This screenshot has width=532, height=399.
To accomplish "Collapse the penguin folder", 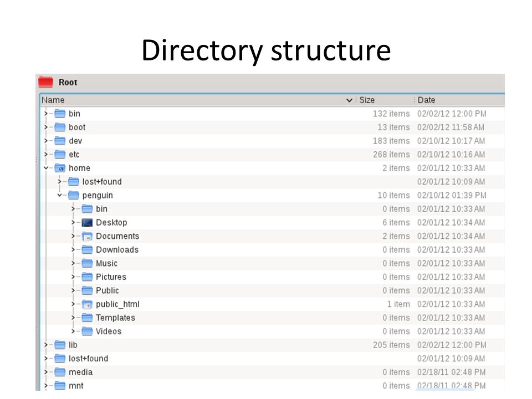I will [59, 195].
